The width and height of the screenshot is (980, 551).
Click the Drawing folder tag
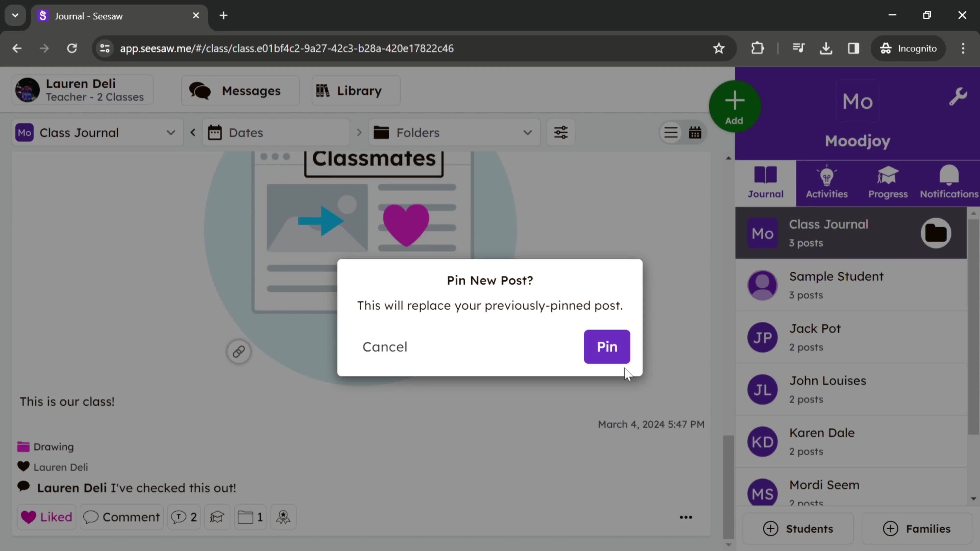coord(46,447)
